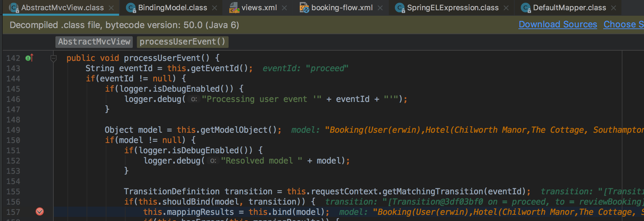
Task: Select the AbstractMvcView breadcrumb
Action: click(x=94, y=42)
